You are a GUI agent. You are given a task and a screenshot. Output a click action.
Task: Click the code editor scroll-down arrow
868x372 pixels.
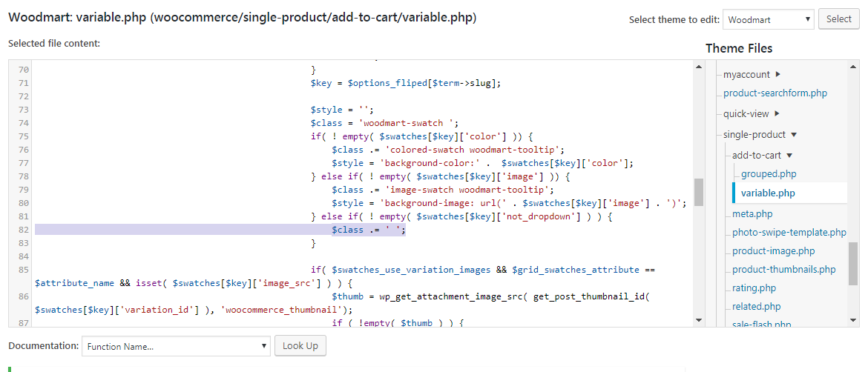point(698,320)
